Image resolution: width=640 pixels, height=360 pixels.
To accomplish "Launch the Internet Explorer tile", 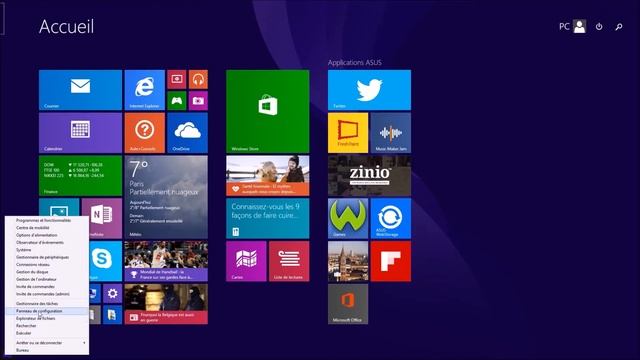I will (x=144, y=90).
